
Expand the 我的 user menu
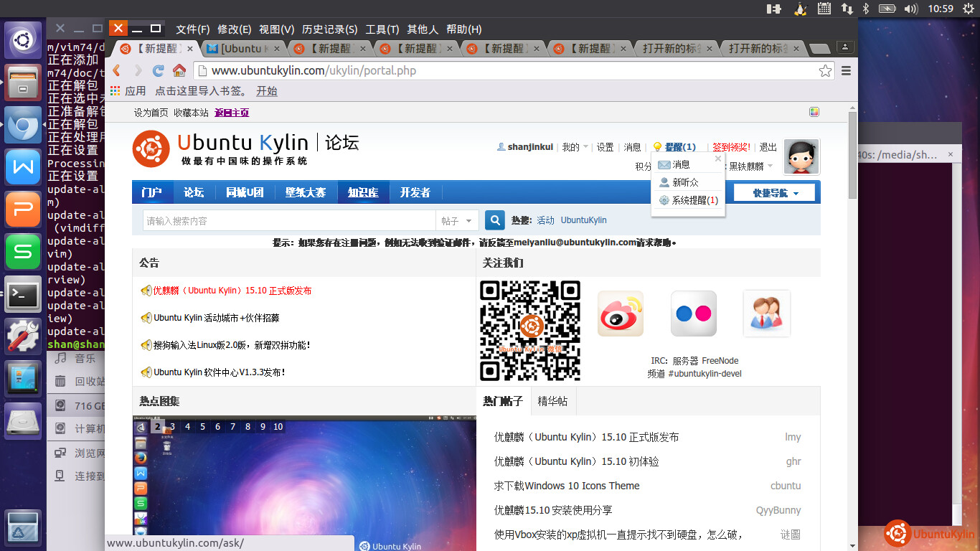575,147
